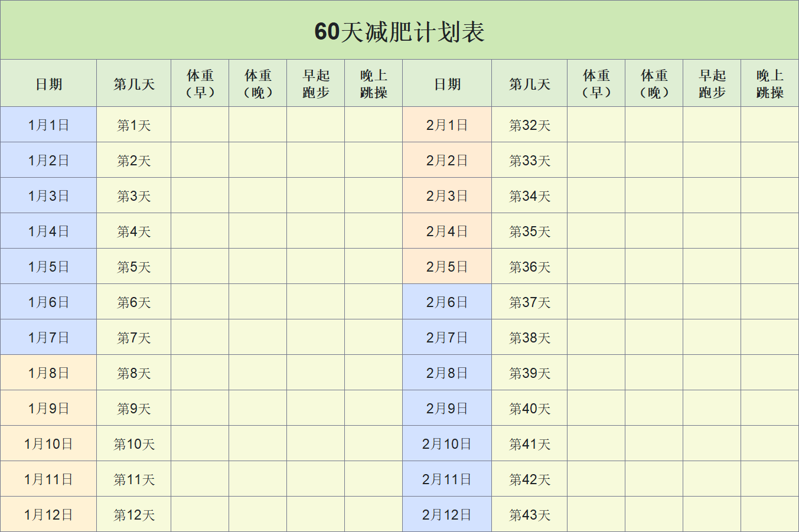Click the 第10天 cell

coord(133,443)
